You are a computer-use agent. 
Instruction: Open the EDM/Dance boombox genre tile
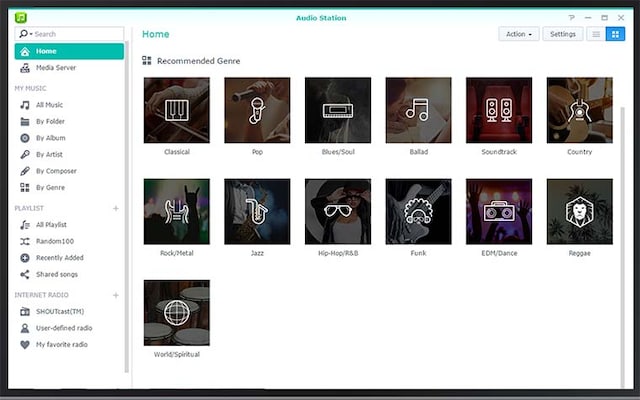pyautogui.click(x=499, y=211)
